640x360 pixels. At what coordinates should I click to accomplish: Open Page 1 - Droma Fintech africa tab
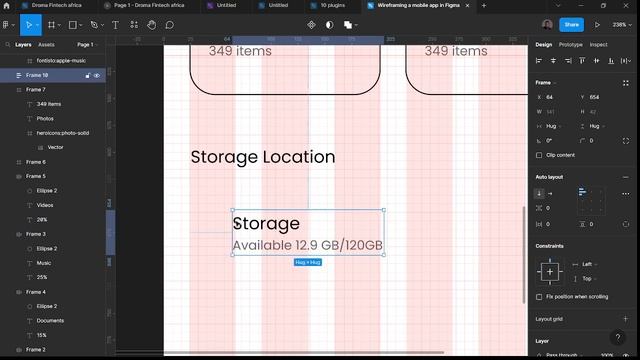coord(149,5)
